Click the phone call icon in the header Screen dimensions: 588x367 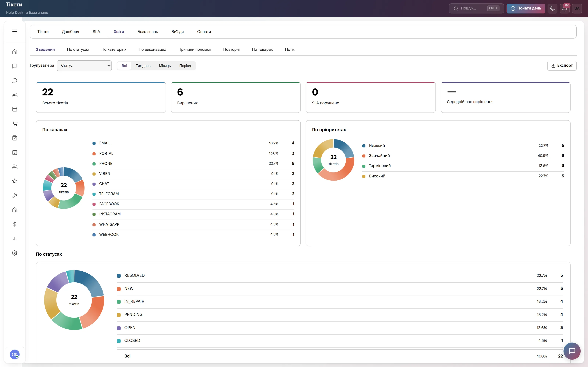(x=552, y=8)
